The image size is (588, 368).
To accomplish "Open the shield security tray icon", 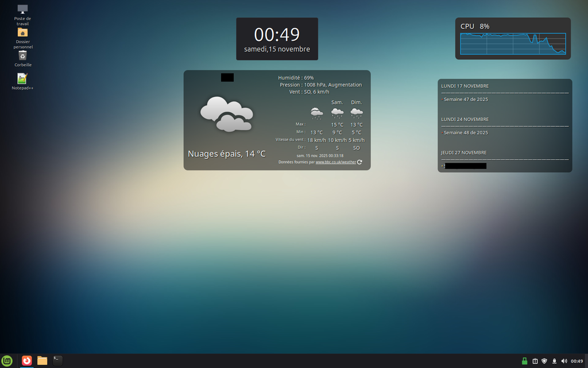I will [544, 361].
